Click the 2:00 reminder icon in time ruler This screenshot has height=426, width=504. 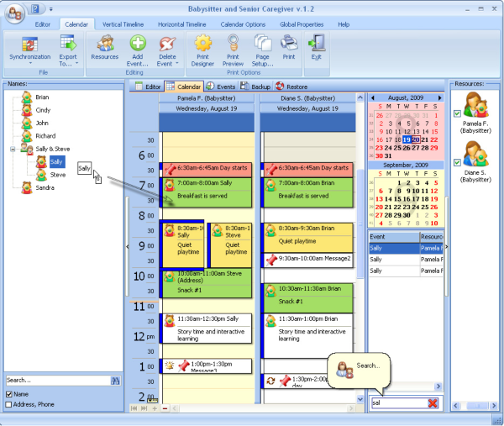(x=152, y=400)
